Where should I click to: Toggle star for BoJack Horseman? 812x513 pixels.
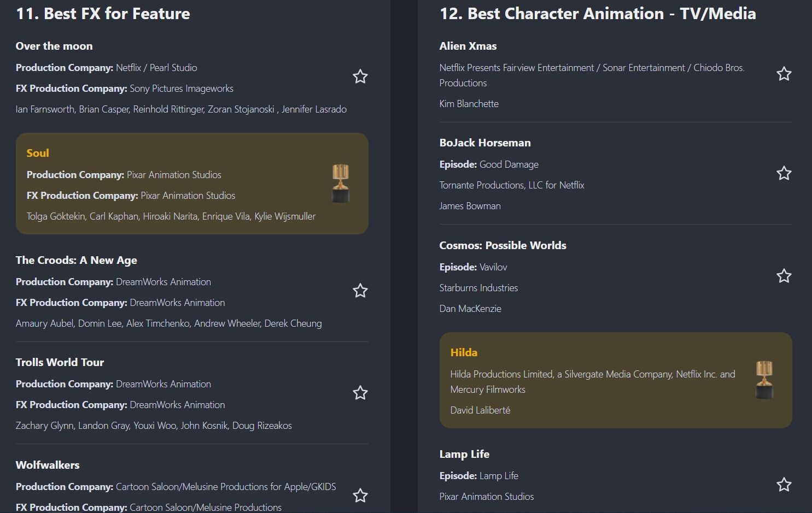(x=784, y=173)
